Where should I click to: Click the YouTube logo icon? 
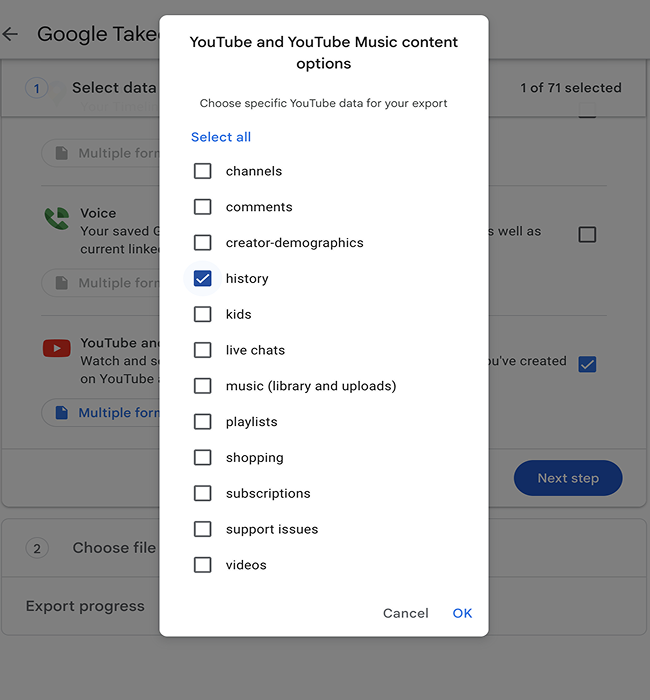click(56, 348)
